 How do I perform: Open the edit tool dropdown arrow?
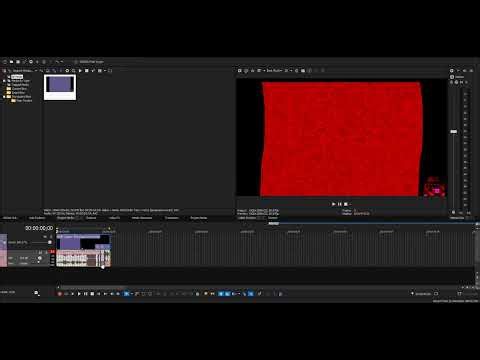coord(132,294)
